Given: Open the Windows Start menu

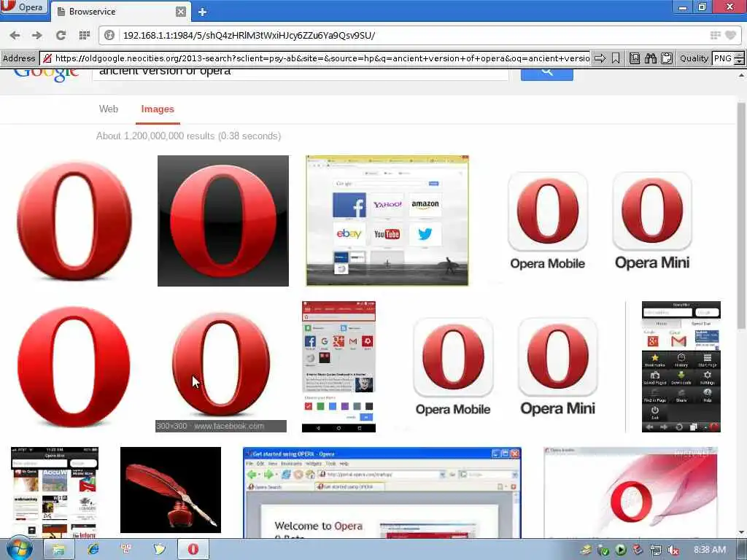Looking at the screenshot, I should (x=20, y=550).
